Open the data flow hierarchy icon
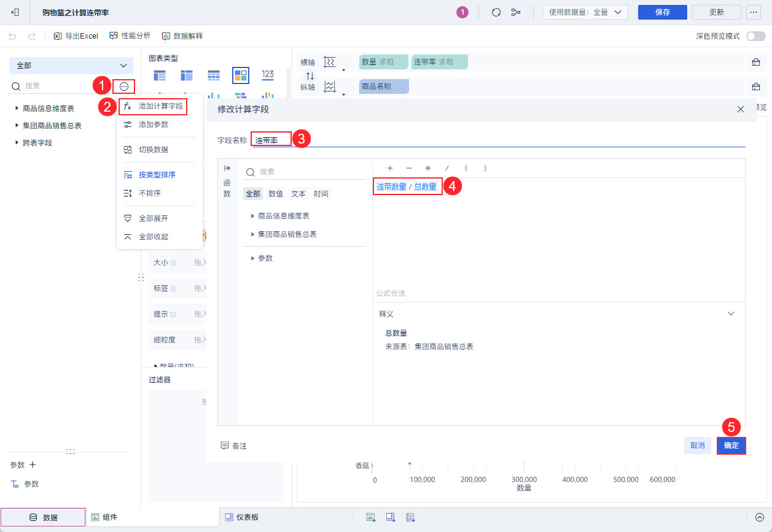Screen dimensions: 772x532 516,12
